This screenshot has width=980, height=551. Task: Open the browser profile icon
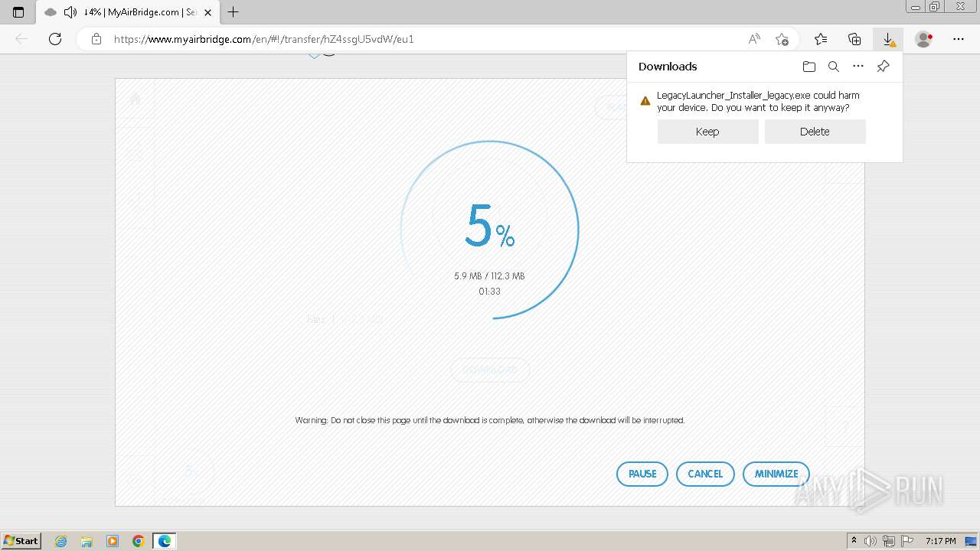click(924, 39)
